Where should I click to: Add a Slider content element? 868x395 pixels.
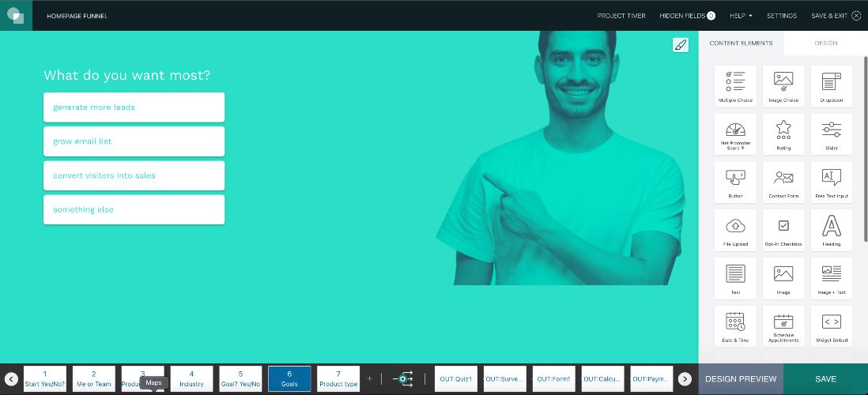(x=832, y=134)
